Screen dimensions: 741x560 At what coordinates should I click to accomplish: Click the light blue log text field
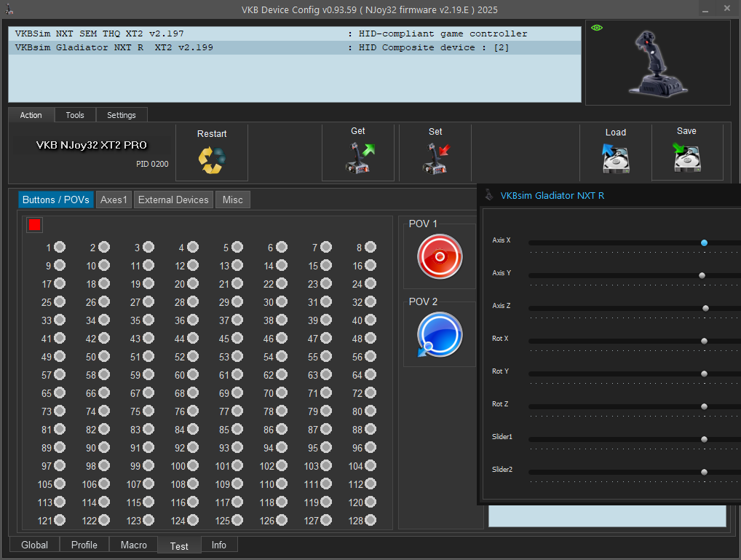607,516
